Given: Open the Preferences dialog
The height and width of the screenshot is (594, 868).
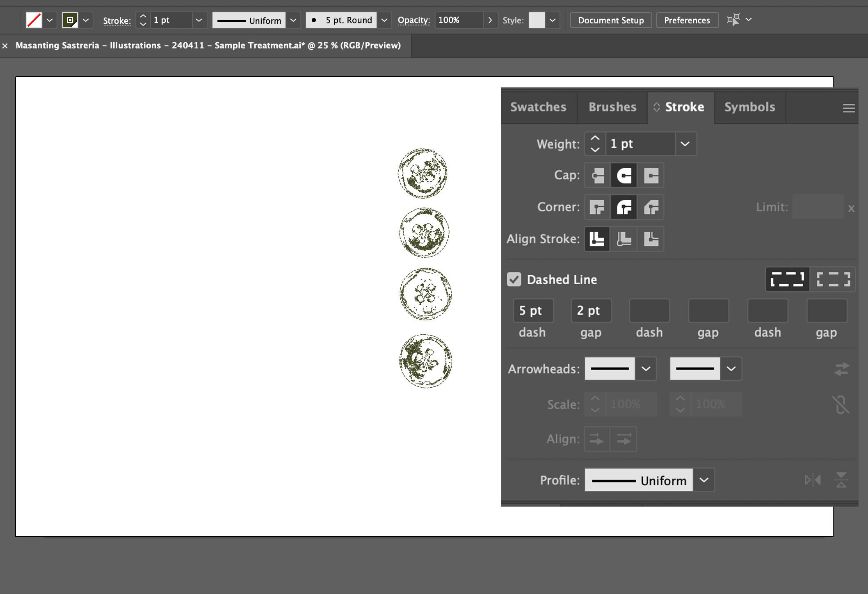Looking at the screenshot, I should [687, 20].
